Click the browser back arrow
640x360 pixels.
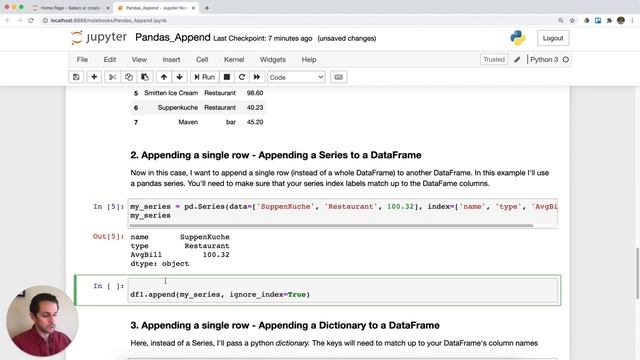click(x=8, y=20)
